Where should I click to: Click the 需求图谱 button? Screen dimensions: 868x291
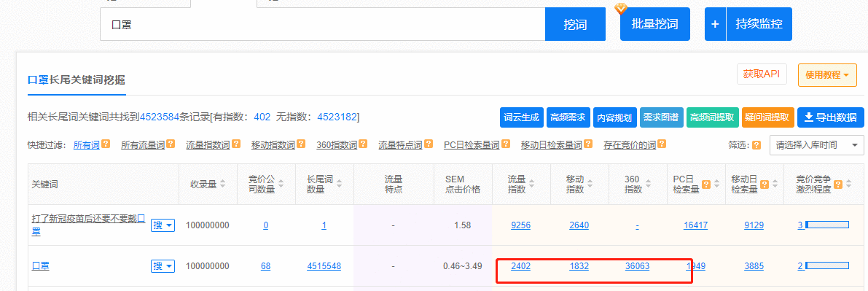[x=662, y=117]
